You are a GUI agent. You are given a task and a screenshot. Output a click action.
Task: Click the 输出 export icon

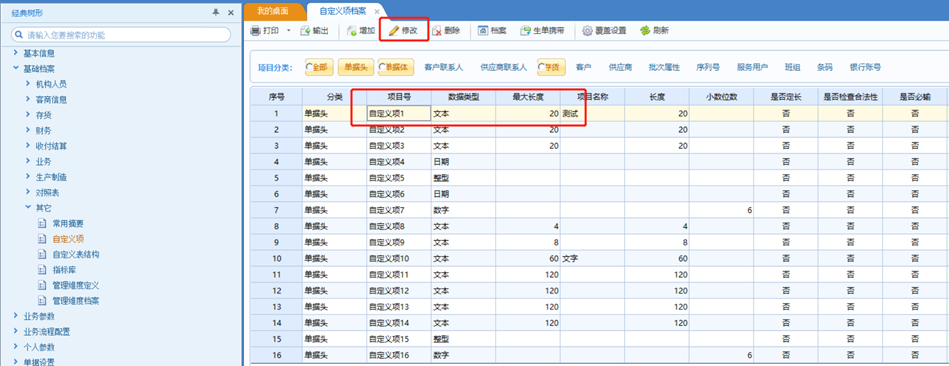[306, 30]
